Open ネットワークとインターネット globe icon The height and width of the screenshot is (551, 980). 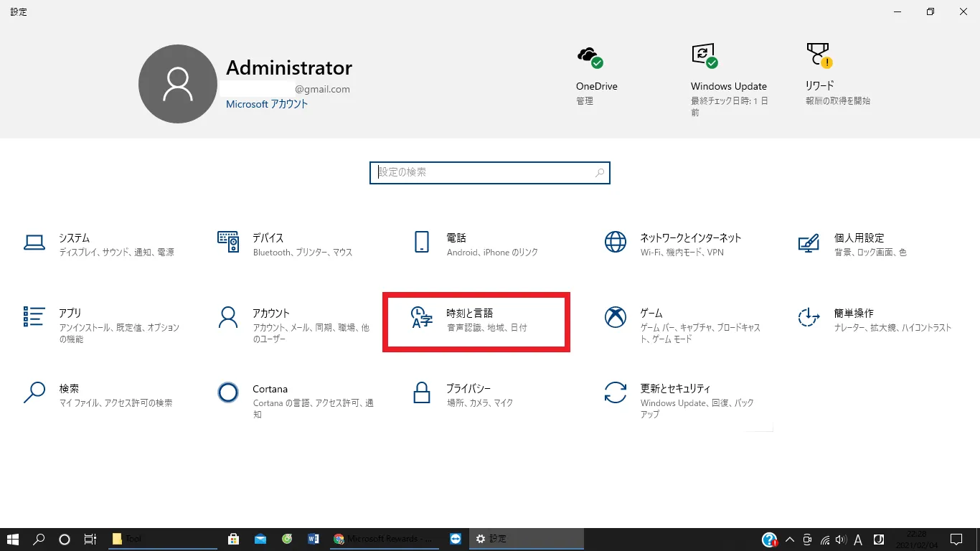pyautogui.click(x=616, y=242)
